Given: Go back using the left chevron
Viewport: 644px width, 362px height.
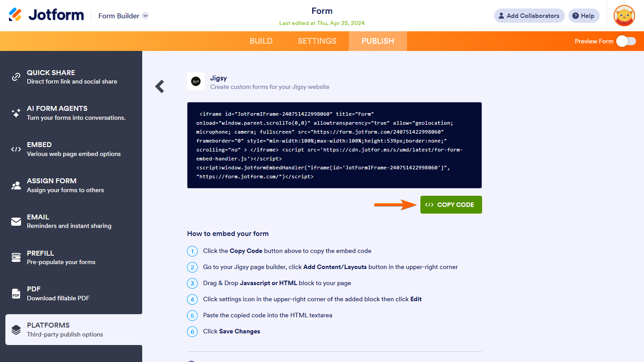Looking at the screenshot, I should (x=160, y=86).
